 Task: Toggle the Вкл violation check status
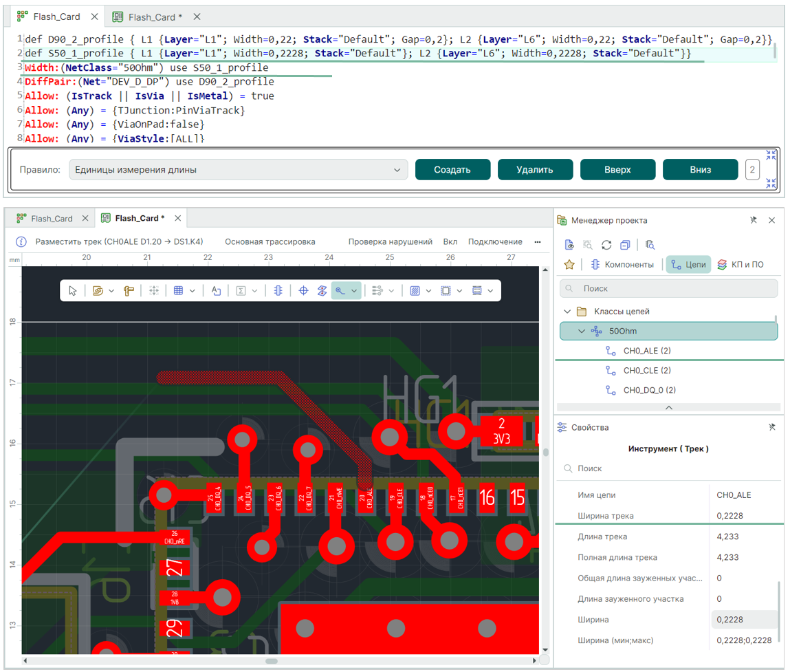450,242
